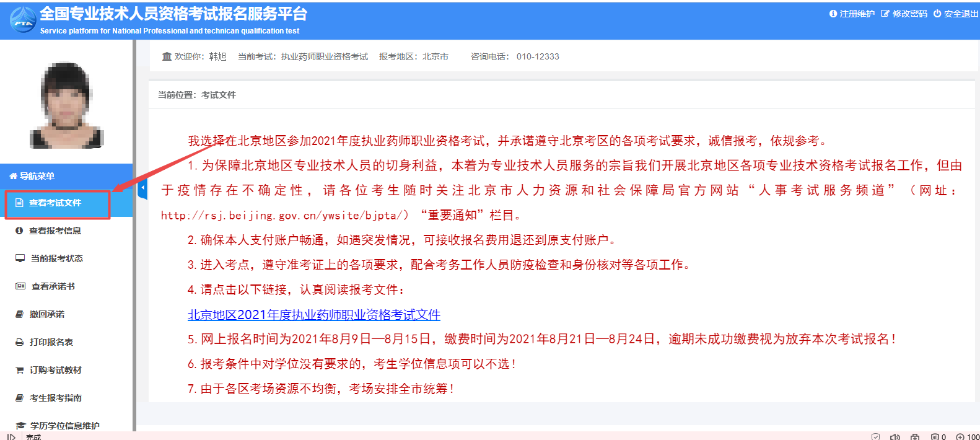Collapse the sidebar with the blue arrow tab
This screenshot has height=440, width=980.
(x=142, y=188)
